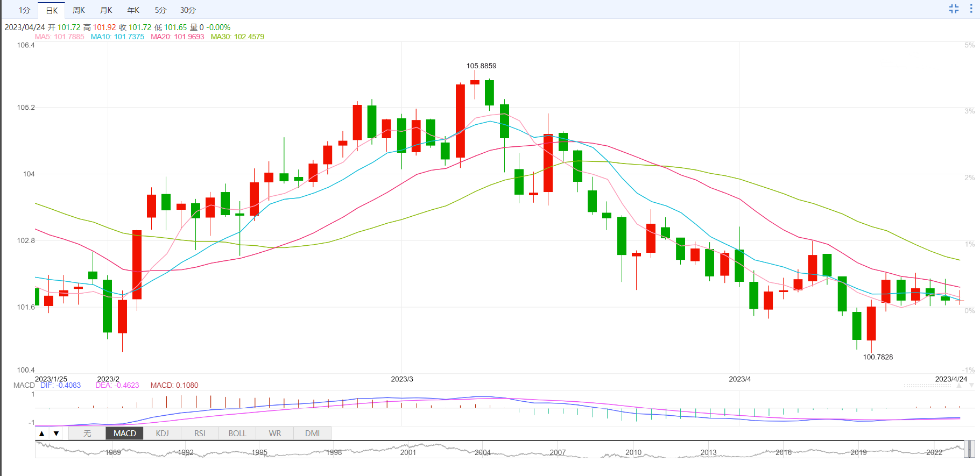This screenshot has height=476, width=980.
Task: Click the faint grey up triangle under 2023/4/24
Action: pos(958,386)
